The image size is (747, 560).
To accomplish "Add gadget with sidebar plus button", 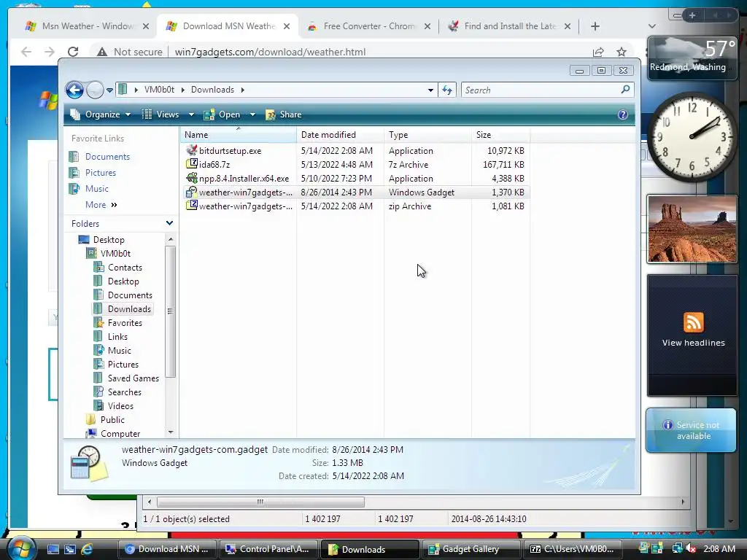I will point(693,15).
